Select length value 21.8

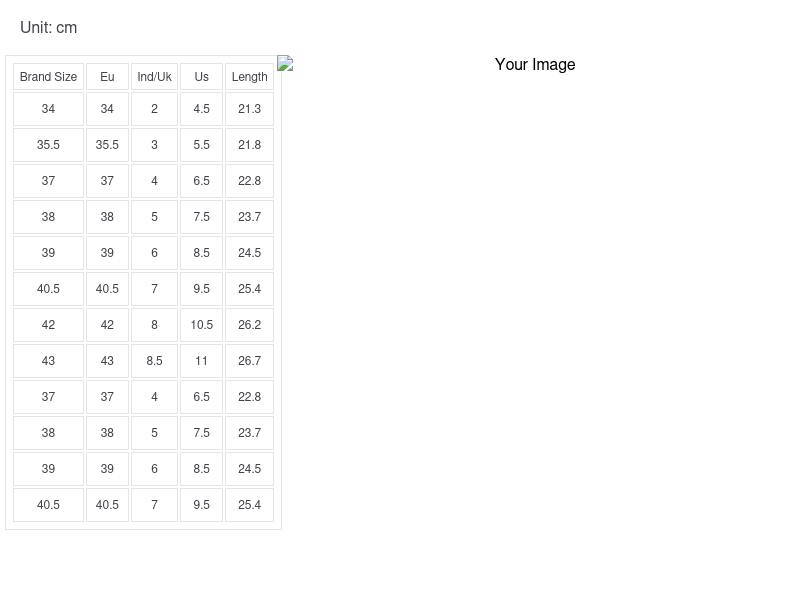pyautogui.click(x=249, y=145)
